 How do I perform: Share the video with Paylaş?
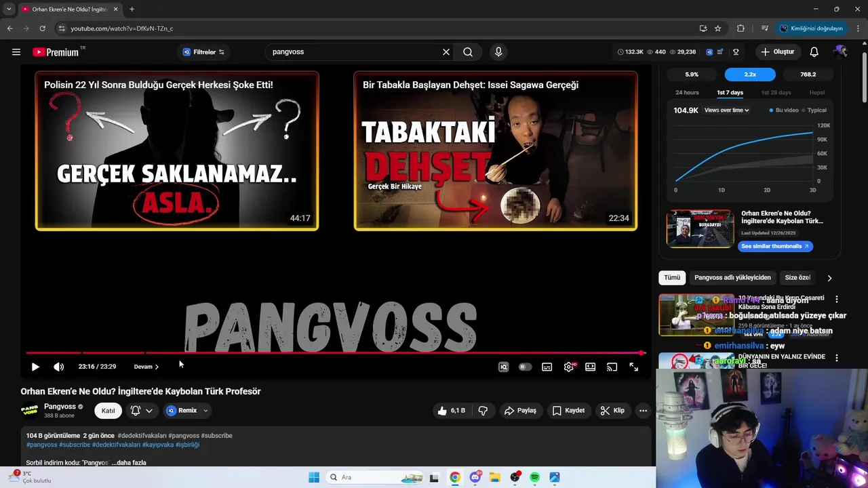[520, 411]
